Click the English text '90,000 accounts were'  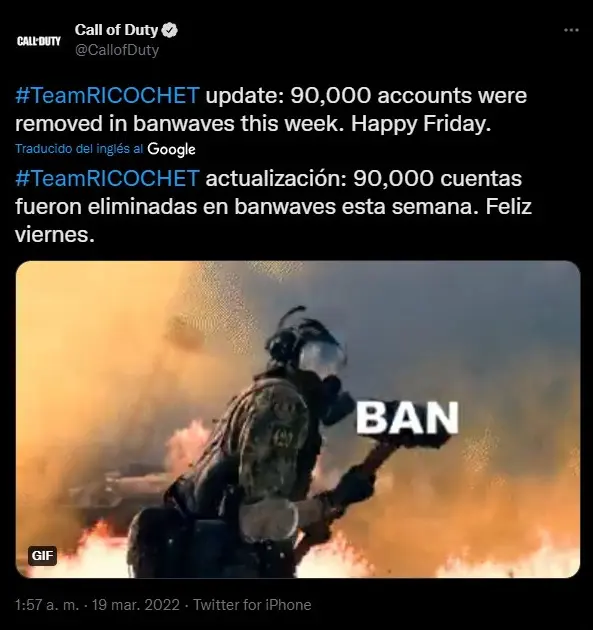[409, 96]
